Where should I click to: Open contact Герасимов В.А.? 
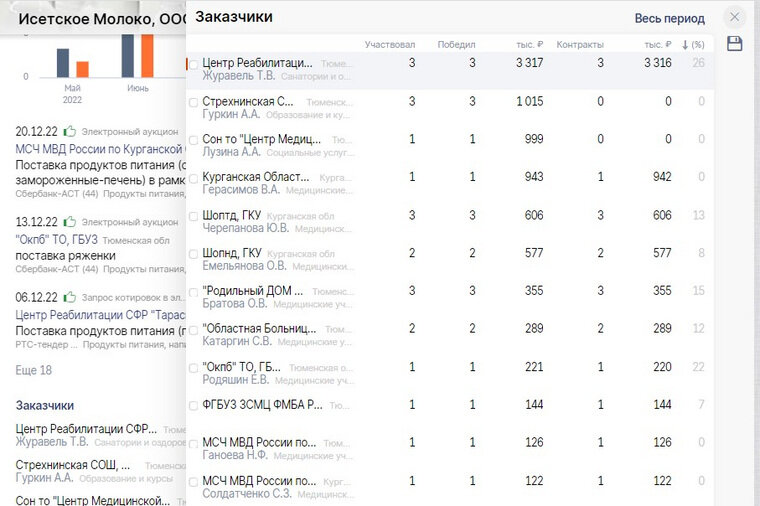point(241,190)
